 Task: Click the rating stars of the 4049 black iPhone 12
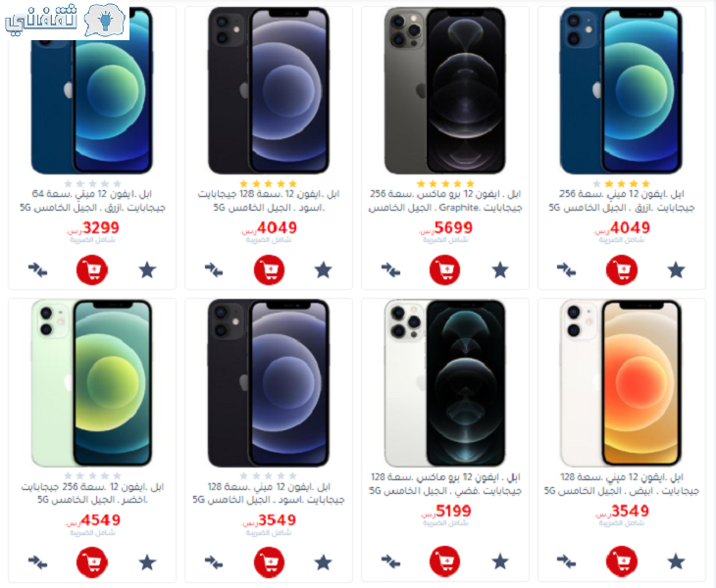[x=269, y=183]
